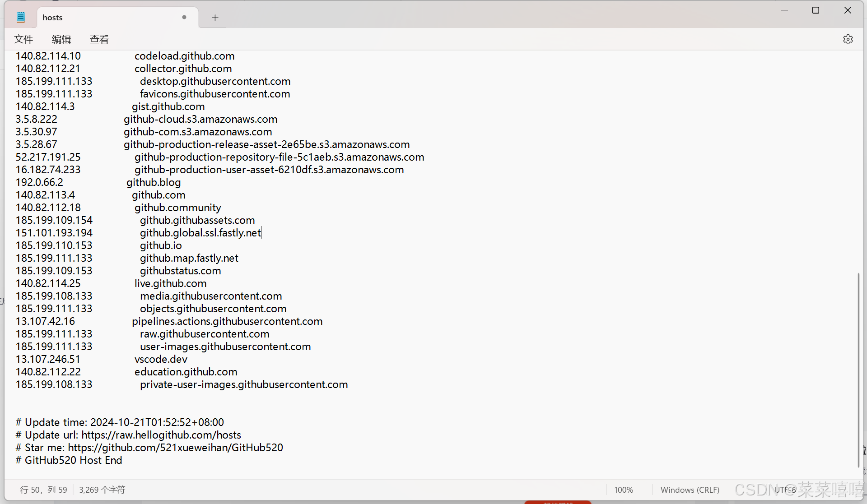Add a new tab with plus icon

(x=215, y=18)
